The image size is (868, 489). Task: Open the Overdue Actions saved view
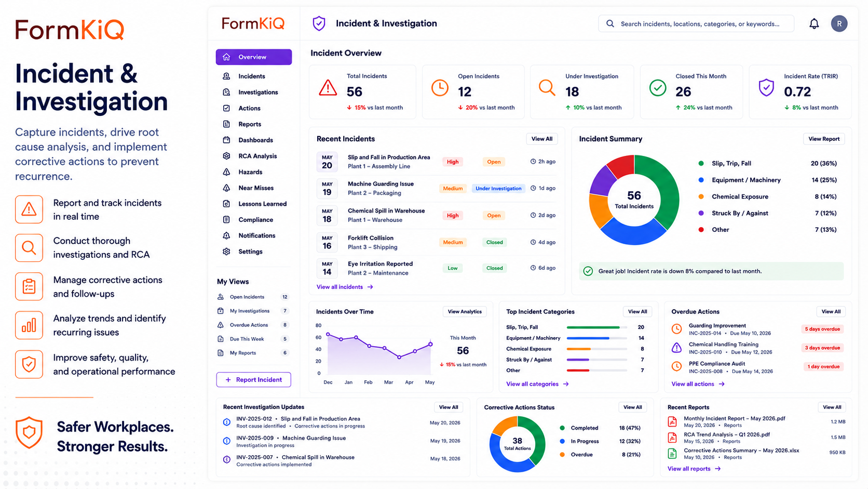253,325
